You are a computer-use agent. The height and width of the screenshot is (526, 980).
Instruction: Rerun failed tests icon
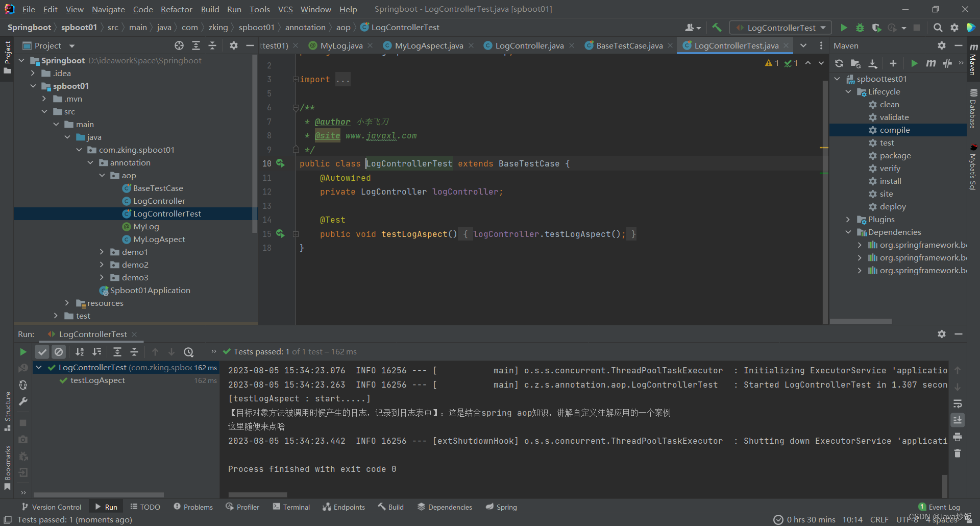[x=23, y=368]
